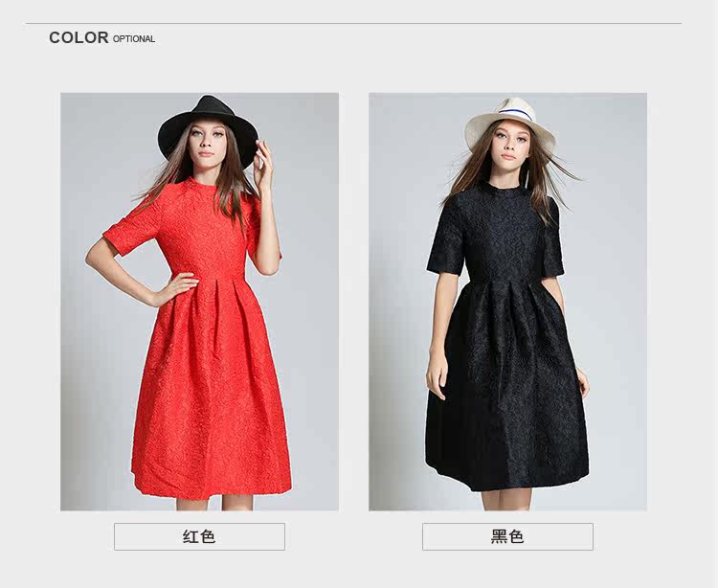Open the red dress product photo

click(x=200, y=302)
